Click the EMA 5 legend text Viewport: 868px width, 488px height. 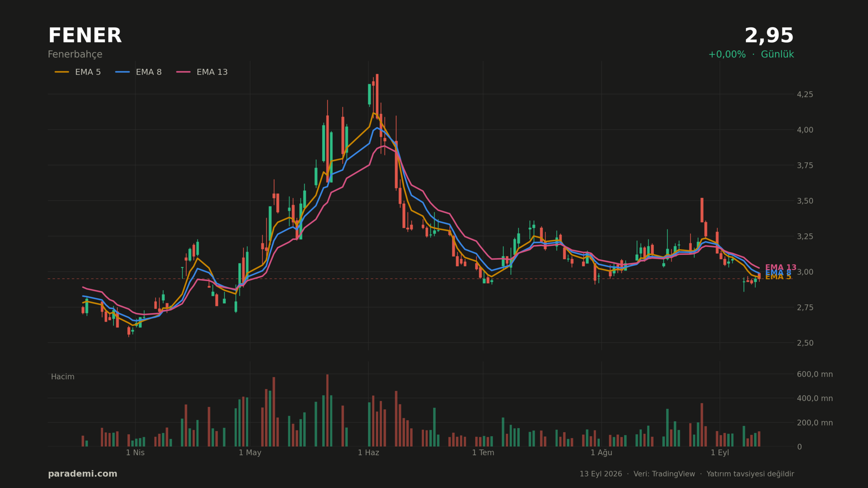(88, 72)
